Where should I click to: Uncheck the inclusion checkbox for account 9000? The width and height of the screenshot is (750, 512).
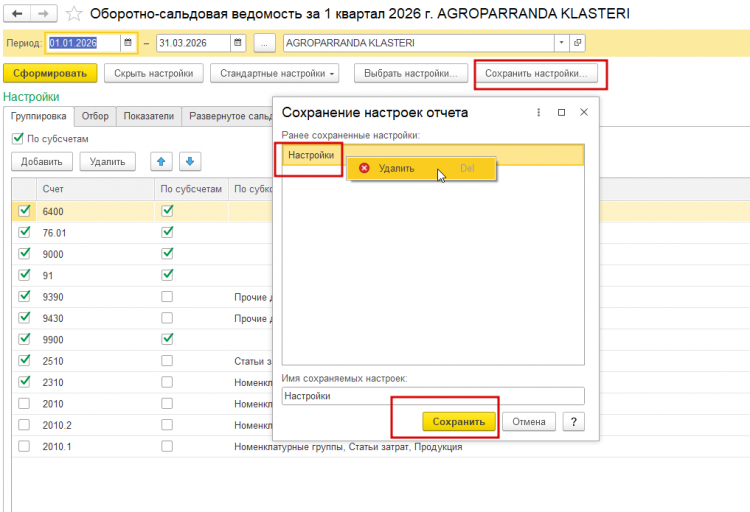[24, 254]
